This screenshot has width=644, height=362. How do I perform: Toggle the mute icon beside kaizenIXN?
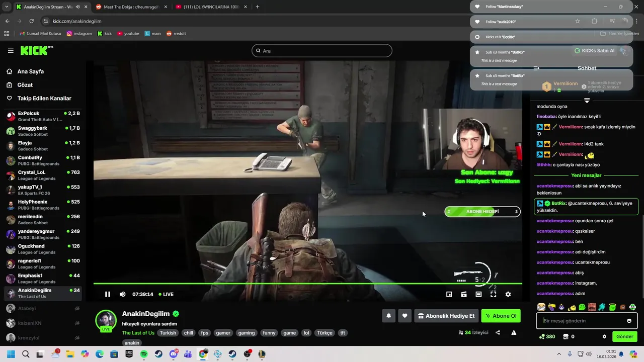[x=77, y=323]
